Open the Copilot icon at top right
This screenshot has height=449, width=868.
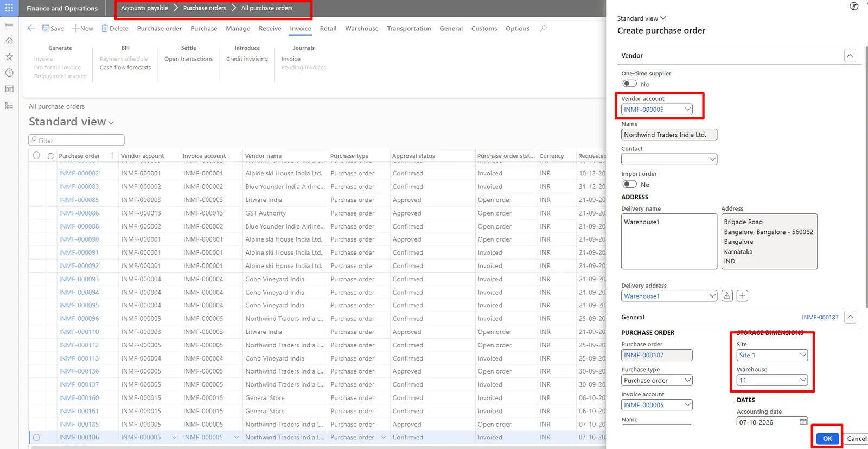[x=854, y=7]
